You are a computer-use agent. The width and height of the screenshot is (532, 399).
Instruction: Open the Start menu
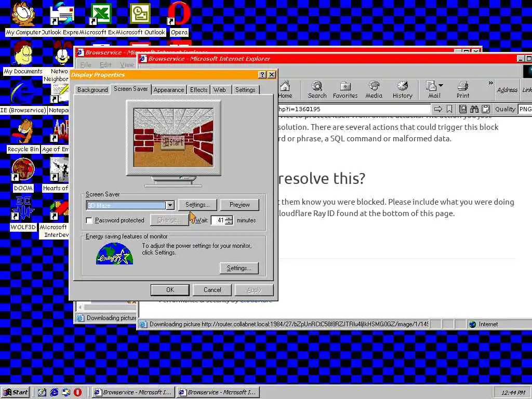click(16, 393)
